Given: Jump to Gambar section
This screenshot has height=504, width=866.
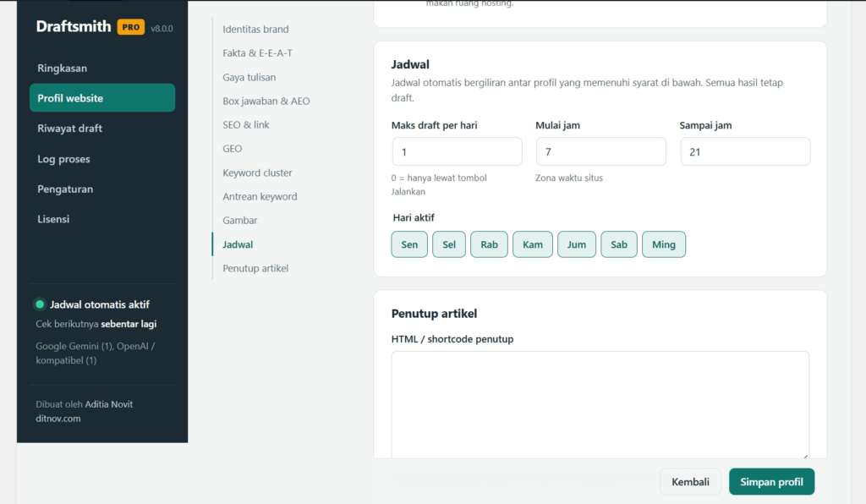Looking at the screenshot, I should (239, 220).
